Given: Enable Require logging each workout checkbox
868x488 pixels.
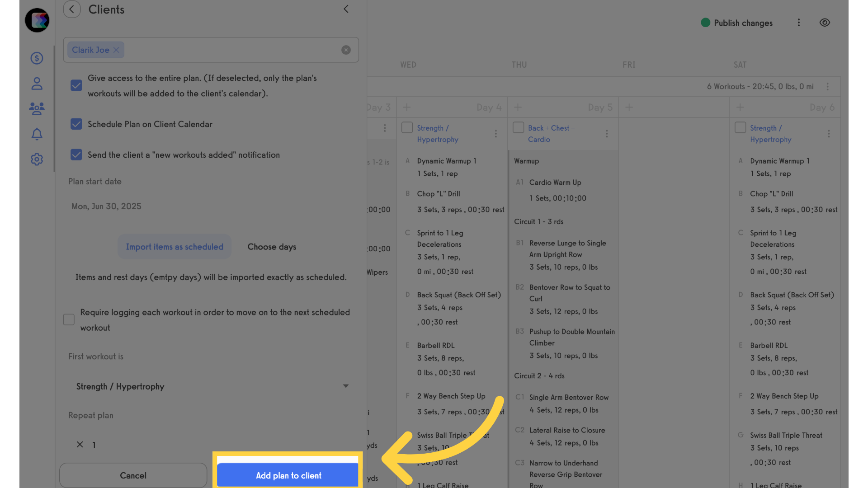Looking at the screenshot, I should [x=69, y=319].
